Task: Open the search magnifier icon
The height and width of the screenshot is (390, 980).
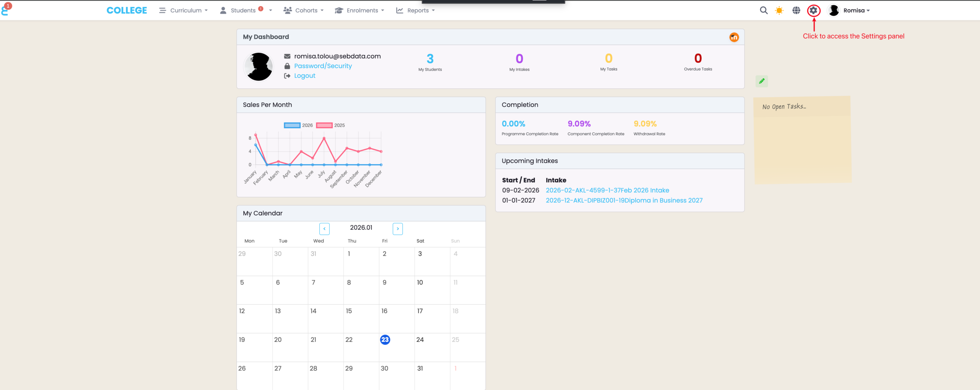Action: (763, 10)
